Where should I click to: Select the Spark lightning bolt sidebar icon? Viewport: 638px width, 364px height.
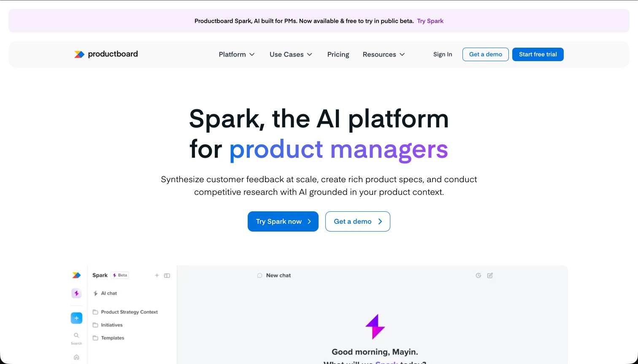(x=76, y=293)
